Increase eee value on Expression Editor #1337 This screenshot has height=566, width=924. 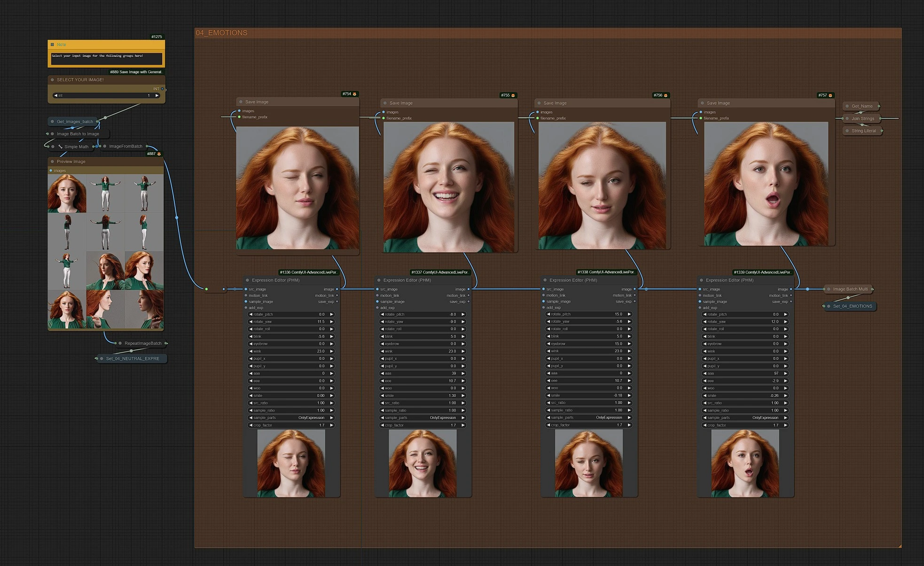coord(463,381)
